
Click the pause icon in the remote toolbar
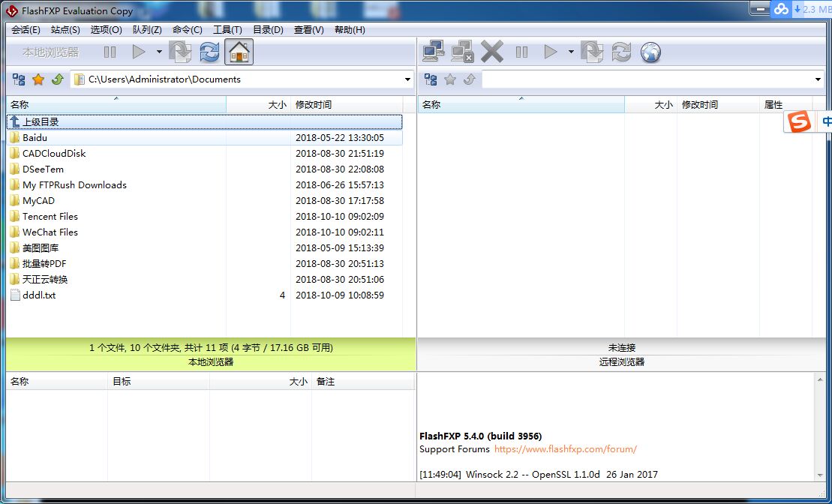coord(521,52)
